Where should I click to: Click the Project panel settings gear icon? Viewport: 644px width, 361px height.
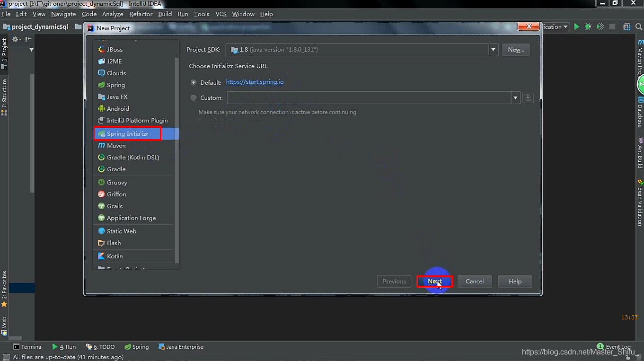click(15, 39)
